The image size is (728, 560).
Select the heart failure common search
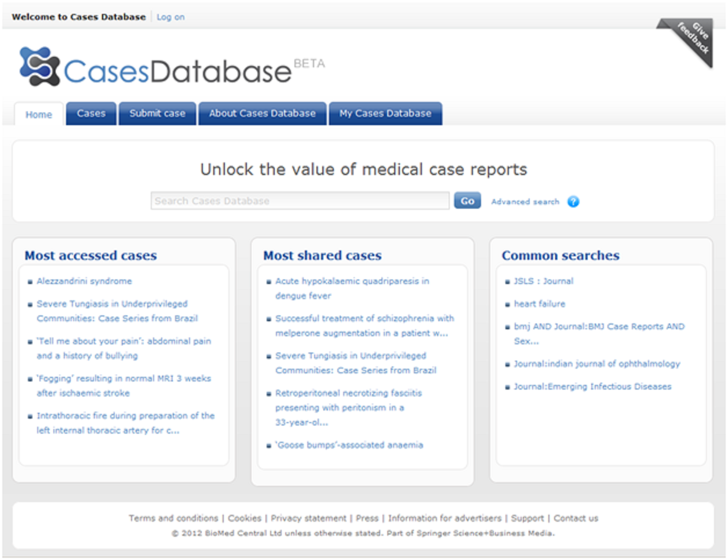(539, 304)
